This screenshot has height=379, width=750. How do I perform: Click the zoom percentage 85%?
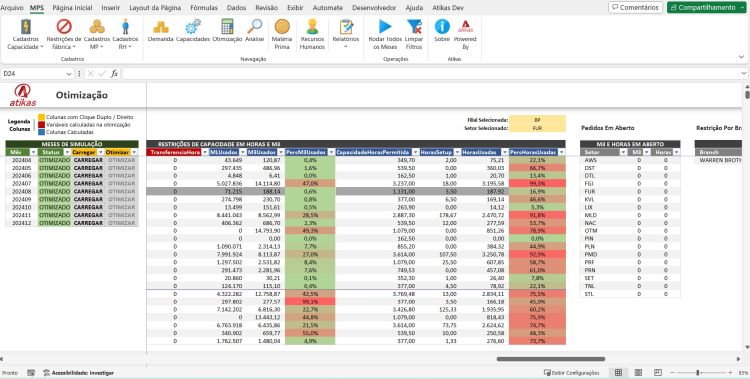743,372
